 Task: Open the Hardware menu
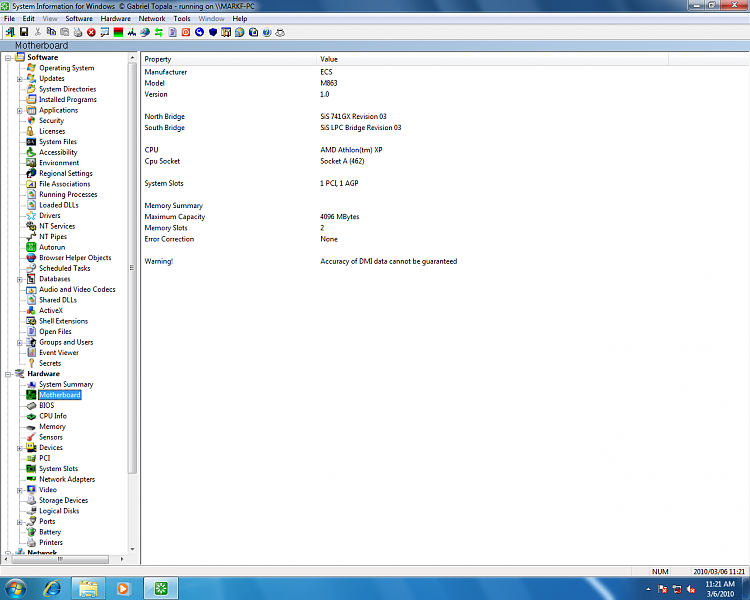(115, 19)
